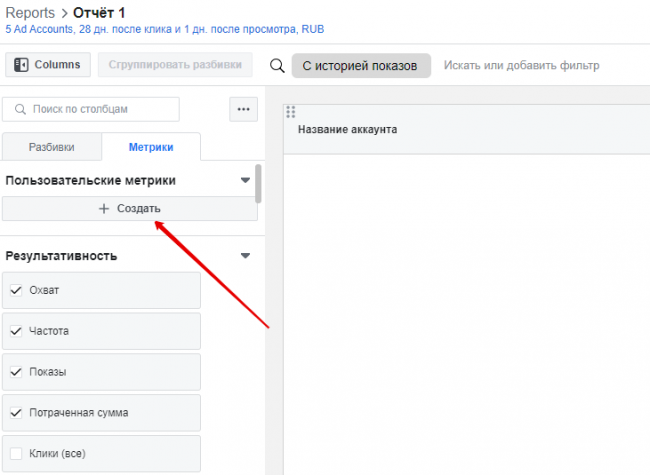Click the filter search field
This screenshot has width=650, height=475.
click(521, 66)
